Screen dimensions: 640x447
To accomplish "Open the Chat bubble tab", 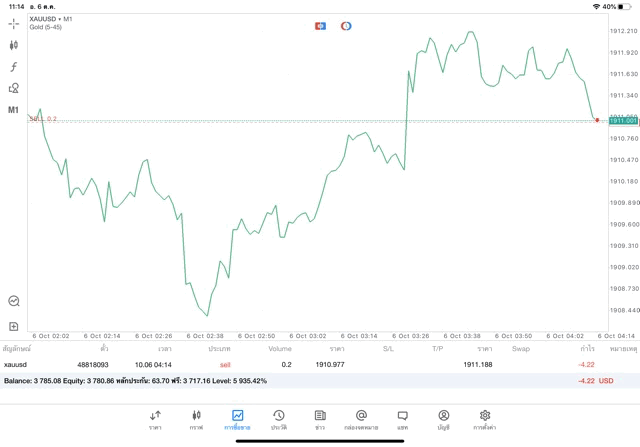I will tap(402, 420).
